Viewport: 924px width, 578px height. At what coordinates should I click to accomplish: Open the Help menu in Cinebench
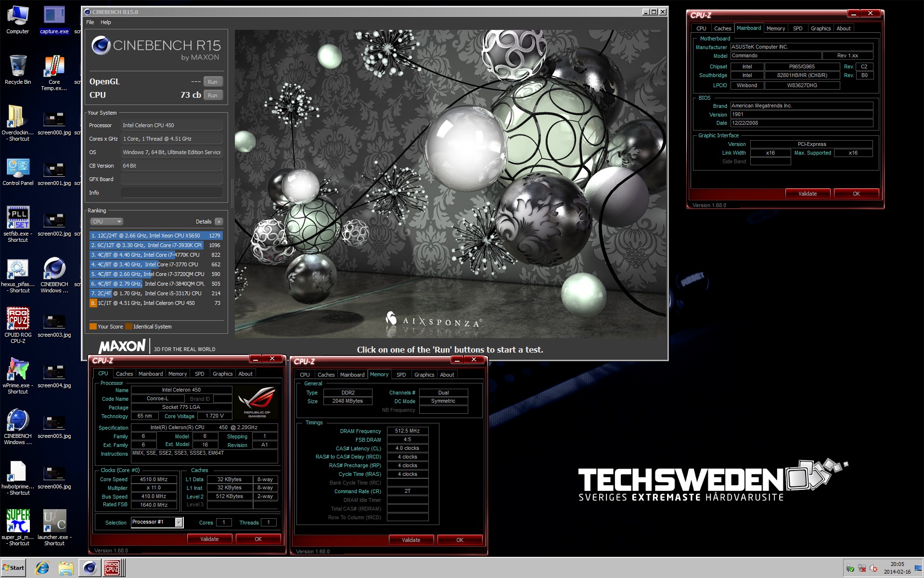tap(106, 22)
